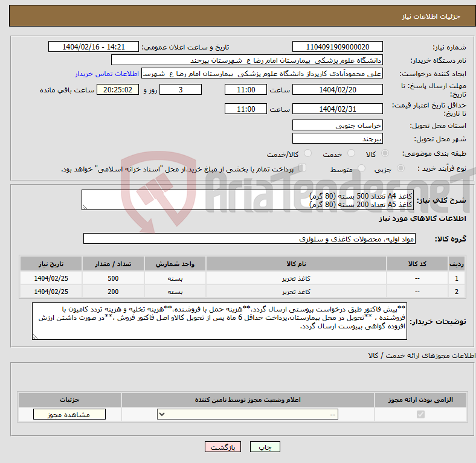The width and height of the screenshot is (476, 463).
Task: Toggle the اسناد خزانه اسلامی payment checkbox
Action: tap(303, 168)
